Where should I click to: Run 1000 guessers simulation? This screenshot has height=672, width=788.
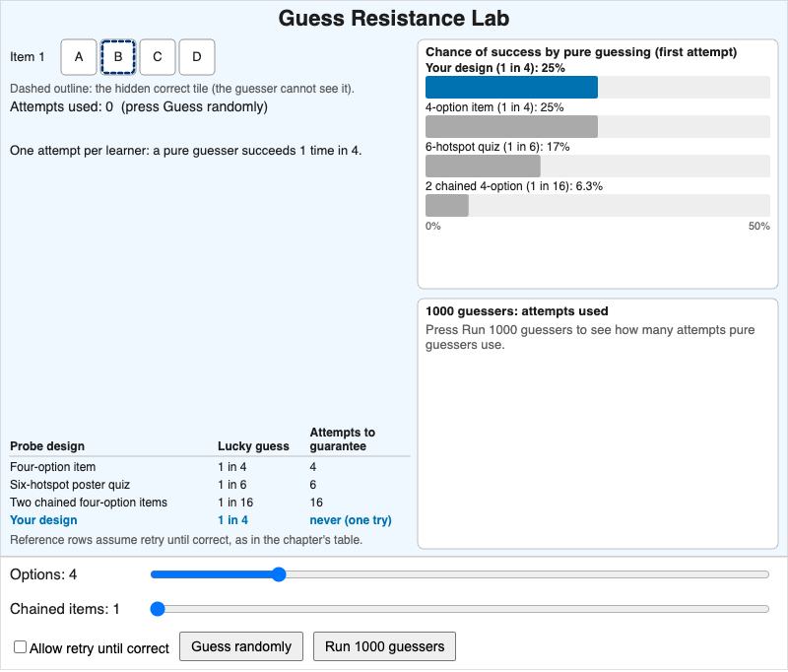[x=384, y=646]
